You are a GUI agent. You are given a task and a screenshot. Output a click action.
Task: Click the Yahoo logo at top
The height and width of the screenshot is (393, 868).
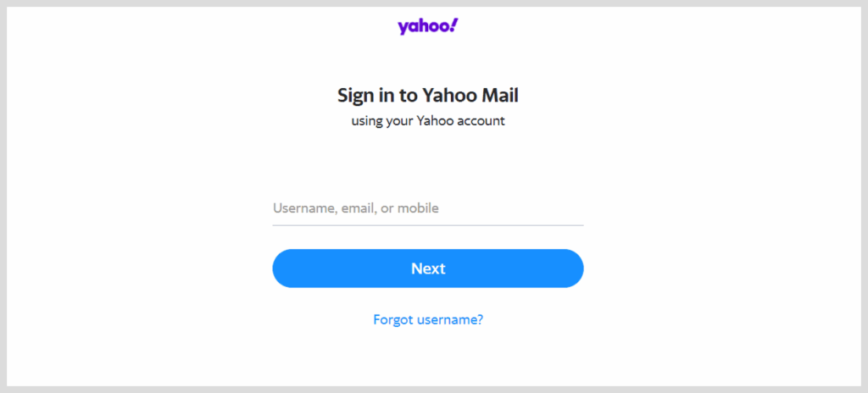click(x=427, y=26)
